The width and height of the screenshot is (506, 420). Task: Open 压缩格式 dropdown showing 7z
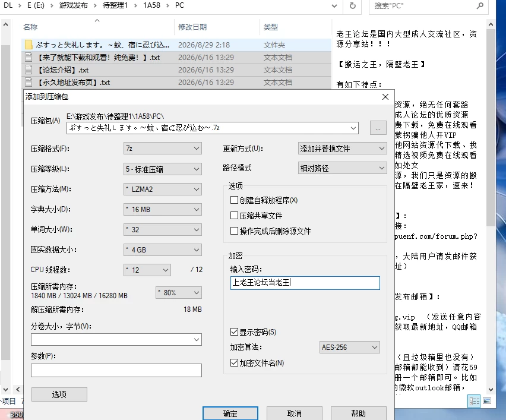[x=163, y=149]
